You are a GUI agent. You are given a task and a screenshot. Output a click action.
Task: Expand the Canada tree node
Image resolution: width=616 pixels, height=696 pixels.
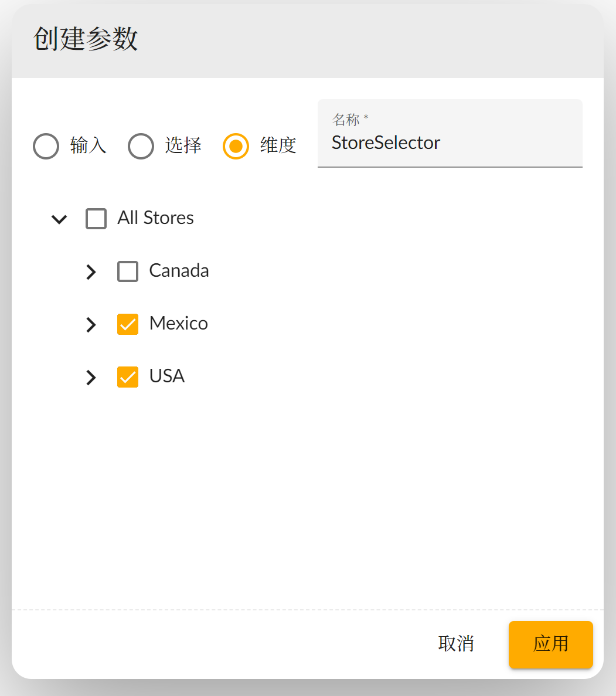pos(91,272)
